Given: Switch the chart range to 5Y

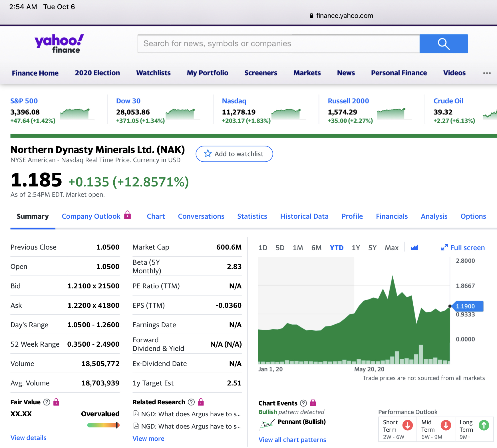Looking at the screenshot, I should 372,248.
